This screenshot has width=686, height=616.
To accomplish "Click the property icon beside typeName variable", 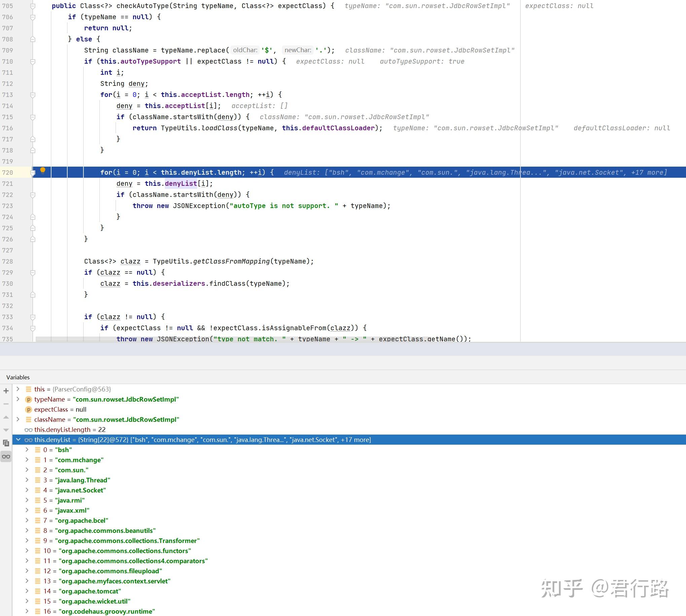I will click(x=29, y=399).
